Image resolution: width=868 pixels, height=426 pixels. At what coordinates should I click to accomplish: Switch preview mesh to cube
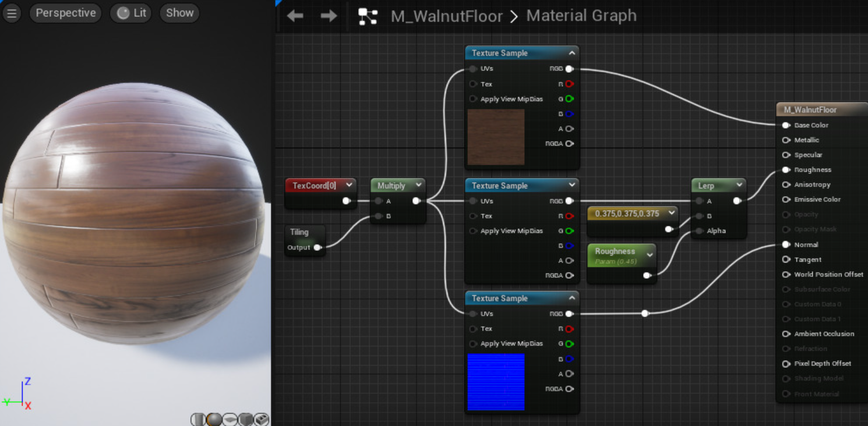[245, 419]
